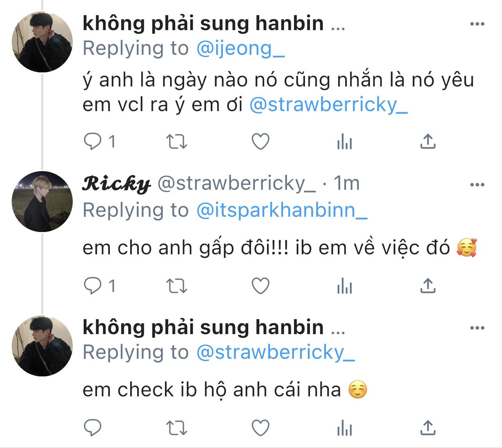
Task: Reply to the first tweet mentioning @strawberricky_
Action: [93, 142]
